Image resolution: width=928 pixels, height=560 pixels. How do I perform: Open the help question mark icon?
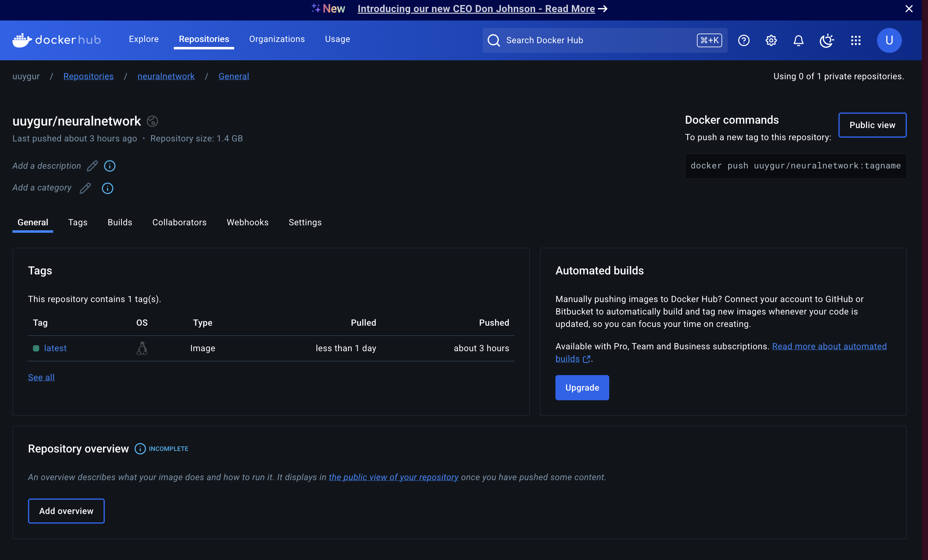(x=744, y=40)
